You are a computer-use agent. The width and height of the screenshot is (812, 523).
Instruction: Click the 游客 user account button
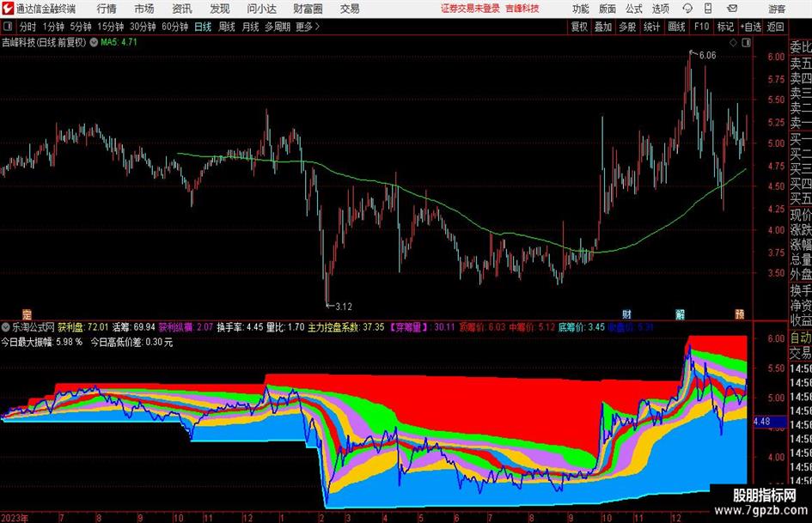pyautogui.click(x=777, y=9)
